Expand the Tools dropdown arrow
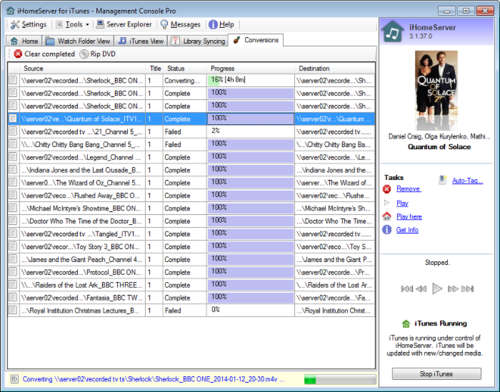This screenshot has height=392, width=500. [x=87, y=25]
